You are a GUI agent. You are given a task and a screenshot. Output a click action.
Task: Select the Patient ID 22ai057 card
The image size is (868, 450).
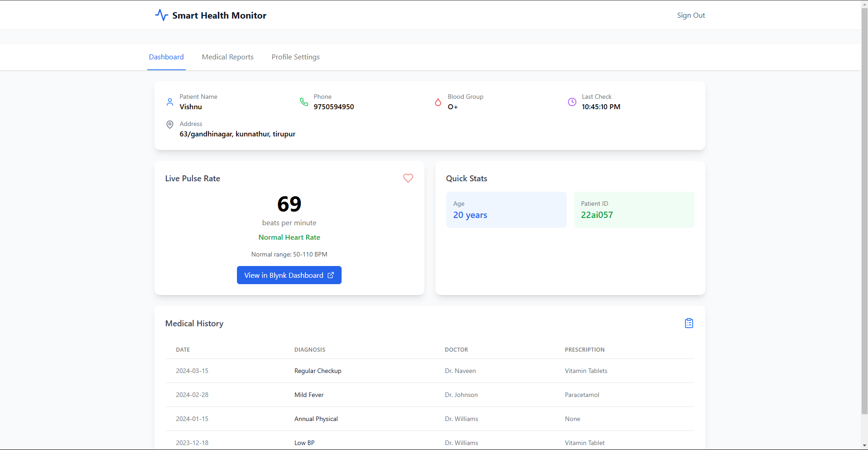(x=634, y=210)
